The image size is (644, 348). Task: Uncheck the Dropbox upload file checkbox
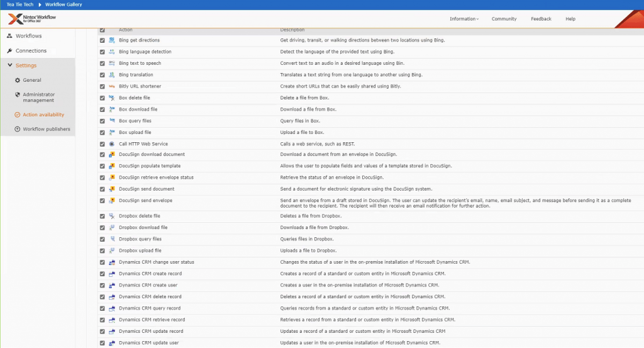click(103, 250)
